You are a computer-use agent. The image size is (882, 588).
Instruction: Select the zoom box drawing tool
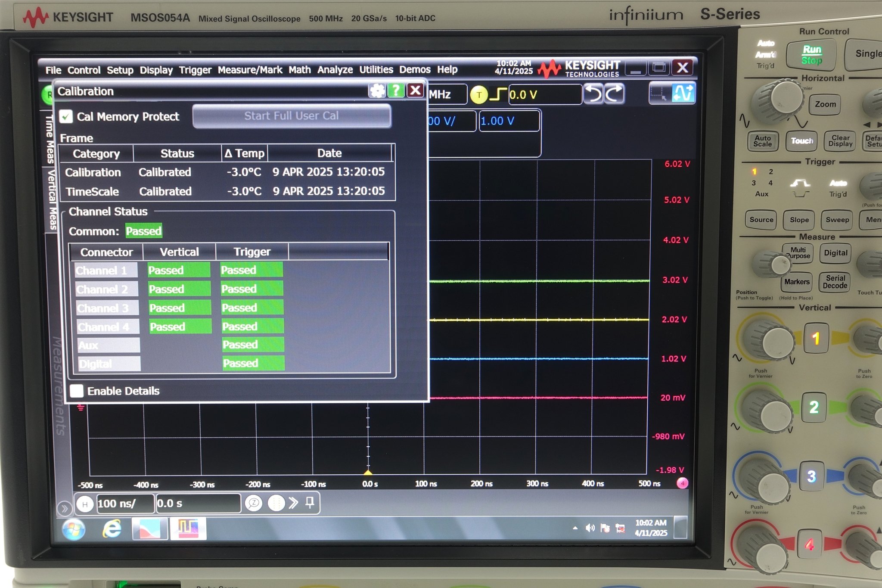(659, 93)
